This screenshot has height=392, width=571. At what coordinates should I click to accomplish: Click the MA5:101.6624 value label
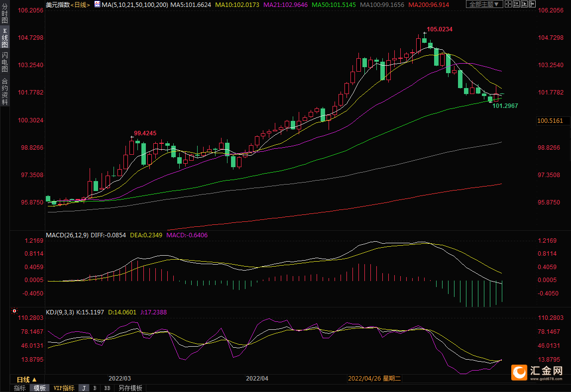tap(191, 5)
